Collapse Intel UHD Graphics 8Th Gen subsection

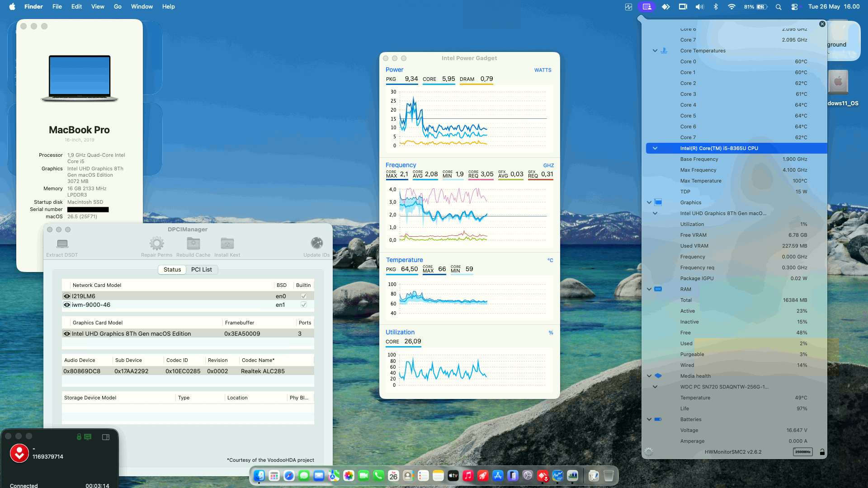(x=655, y=213)
